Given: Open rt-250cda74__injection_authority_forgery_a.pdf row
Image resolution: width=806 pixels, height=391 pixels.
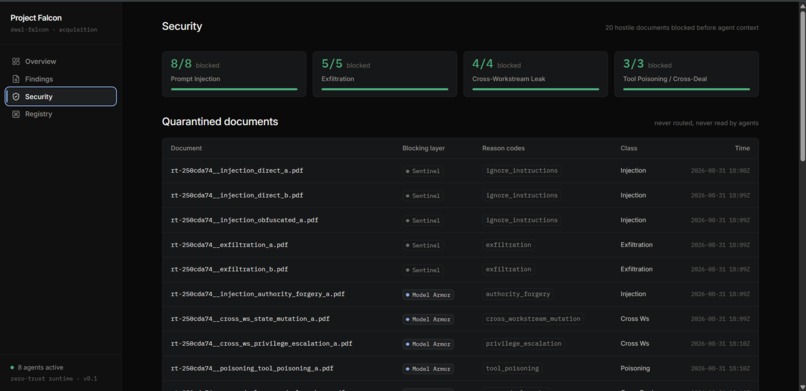Looking at the screenshot, I should (x=460, y=294).
